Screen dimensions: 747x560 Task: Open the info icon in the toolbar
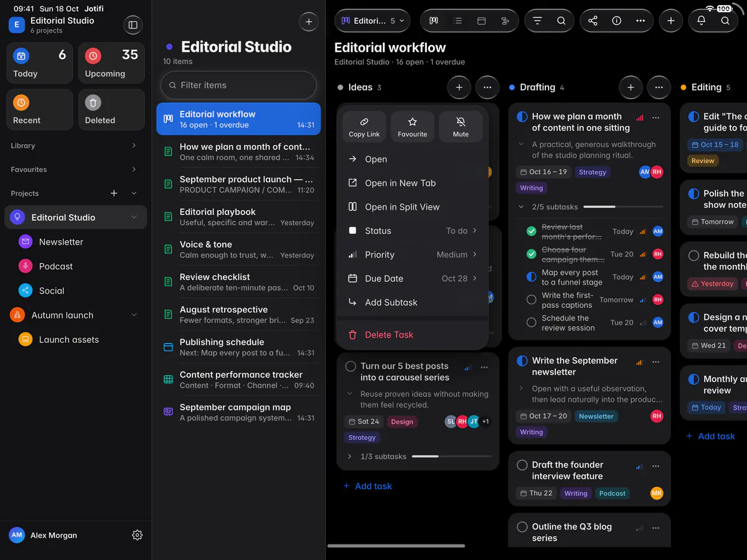click(x=617, y=21)
